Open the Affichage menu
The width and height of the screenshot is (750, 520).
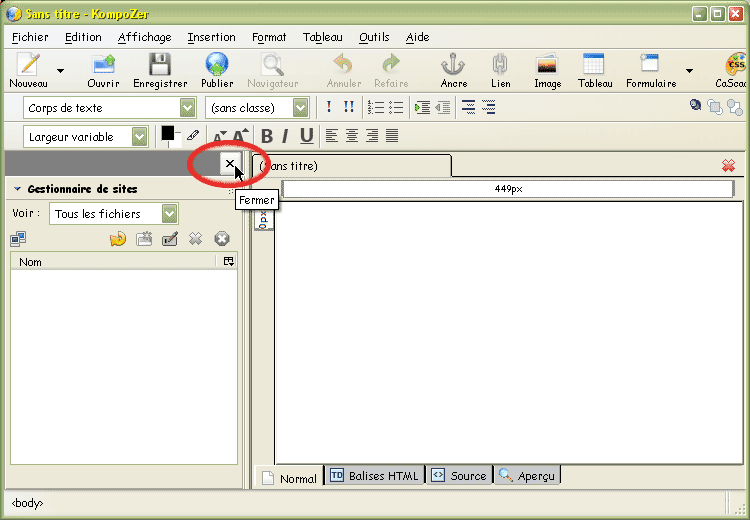pos(144,37)
